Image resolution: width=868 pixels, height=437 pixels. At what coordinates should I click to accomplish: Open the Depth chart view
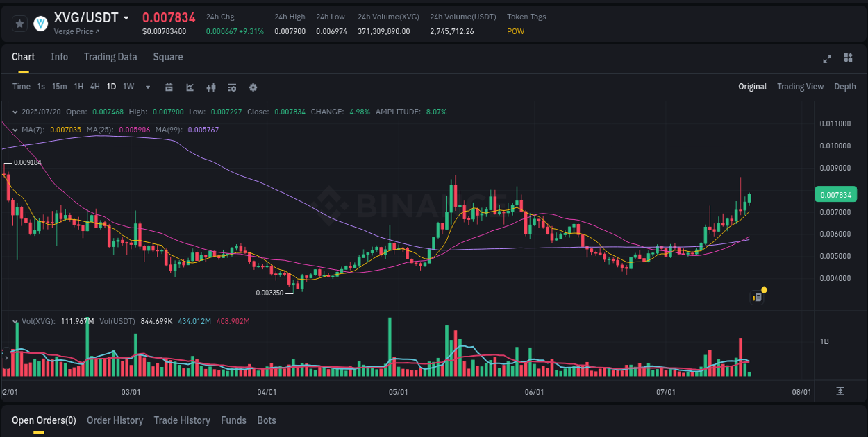pyautogui.click(x=844, y=87)
